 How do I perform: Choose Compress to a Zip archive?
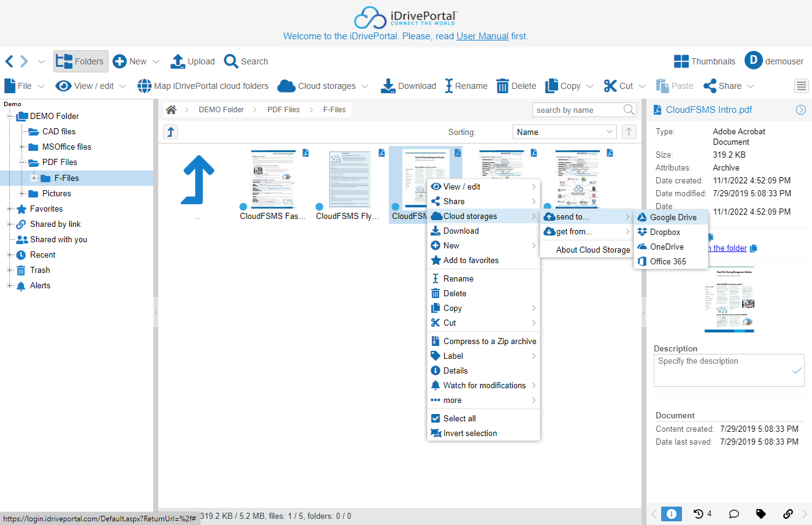[489, 341]
